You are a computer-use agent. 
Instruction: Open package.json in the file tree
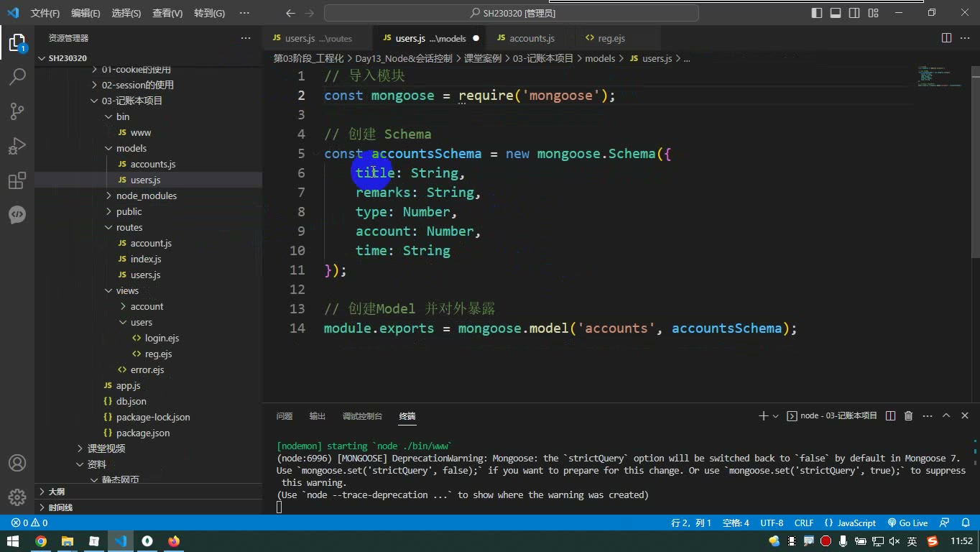point(143,433)
